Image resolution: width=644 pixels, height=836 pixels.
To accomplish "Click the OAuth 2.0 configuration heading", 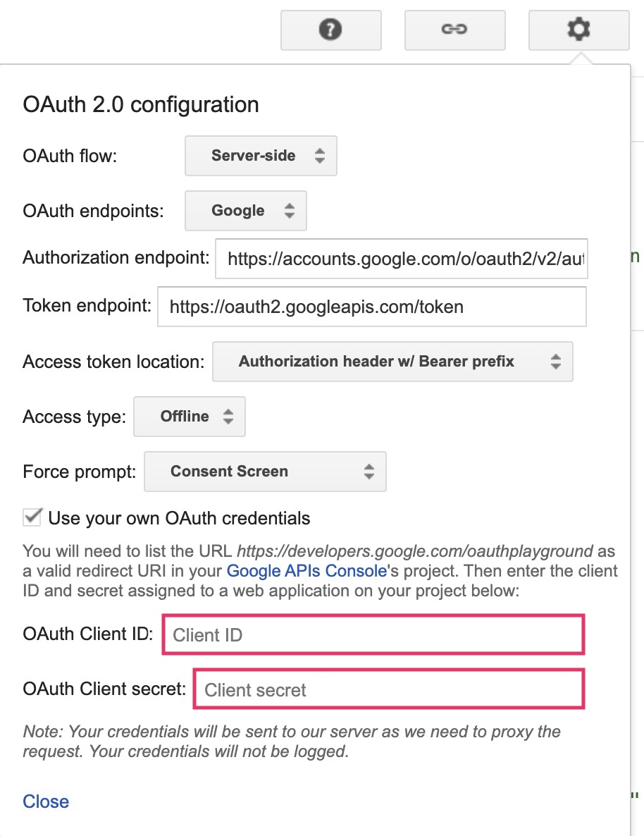I will [x=140, y=104].
